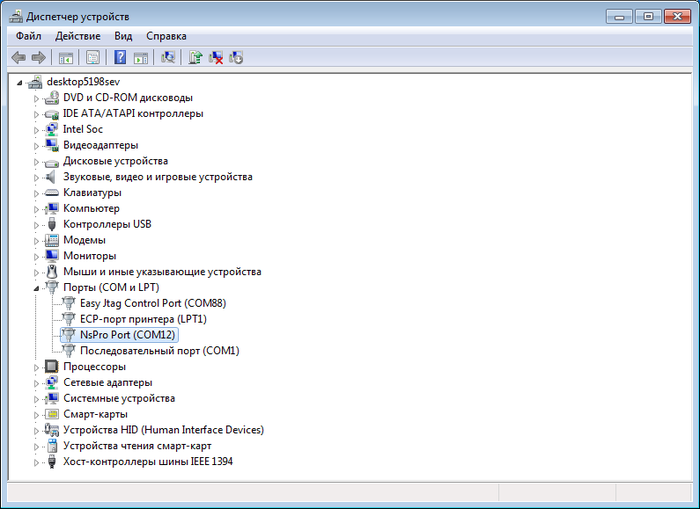700x509 pixels.
Task: Open the Файл menu
Action: click(x=28, y=36)
